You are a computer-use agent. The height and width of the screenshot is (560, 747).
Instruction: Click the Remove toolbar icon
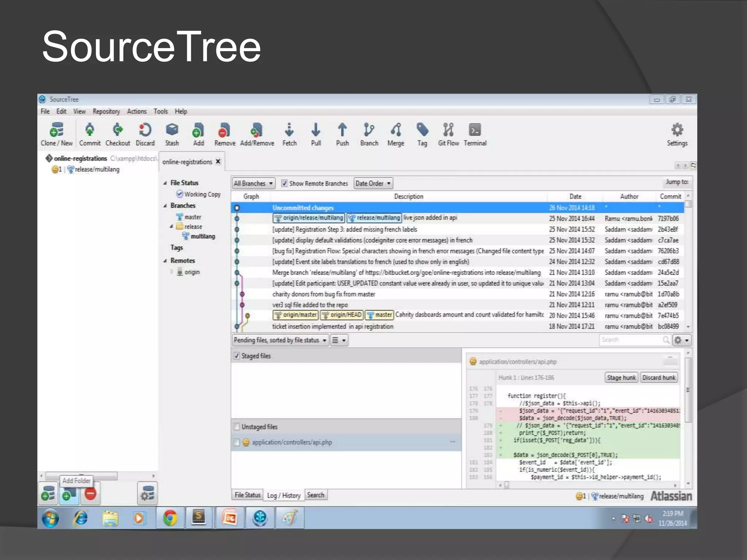click(225, 134)
